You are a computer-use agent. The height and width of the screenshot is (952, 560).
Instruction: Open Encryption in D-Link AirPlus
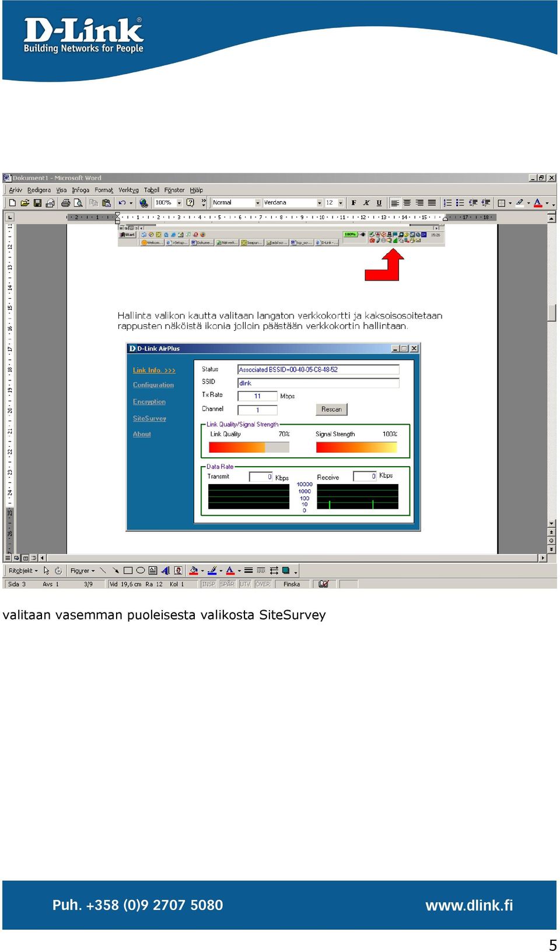(149, 402)
